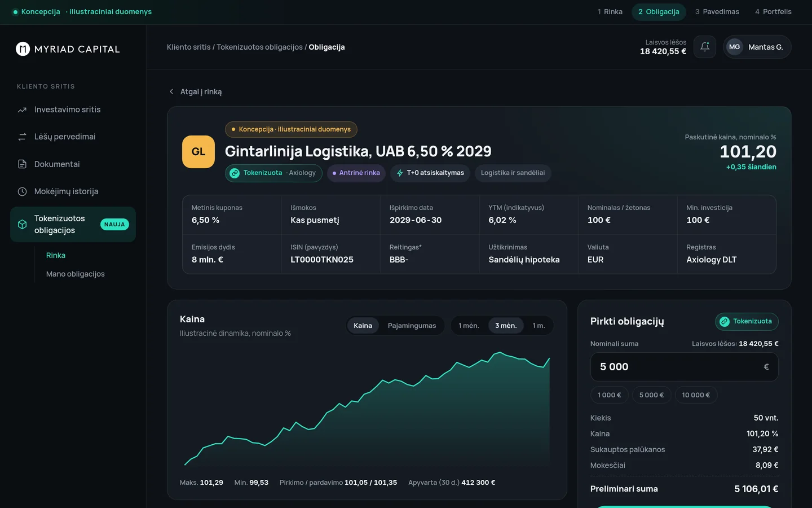Open Mano obligacijos submenu item
The width and height of the screenshot is (812, 508).
coord(76,274)
